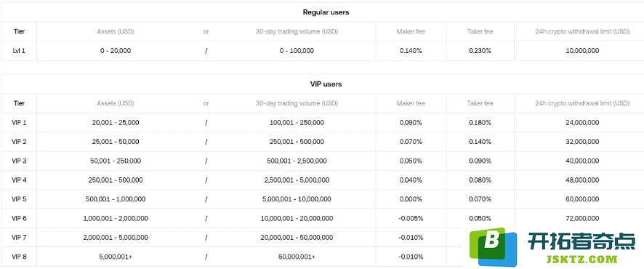Select the VIP 1 tier cell

(19, 122)
